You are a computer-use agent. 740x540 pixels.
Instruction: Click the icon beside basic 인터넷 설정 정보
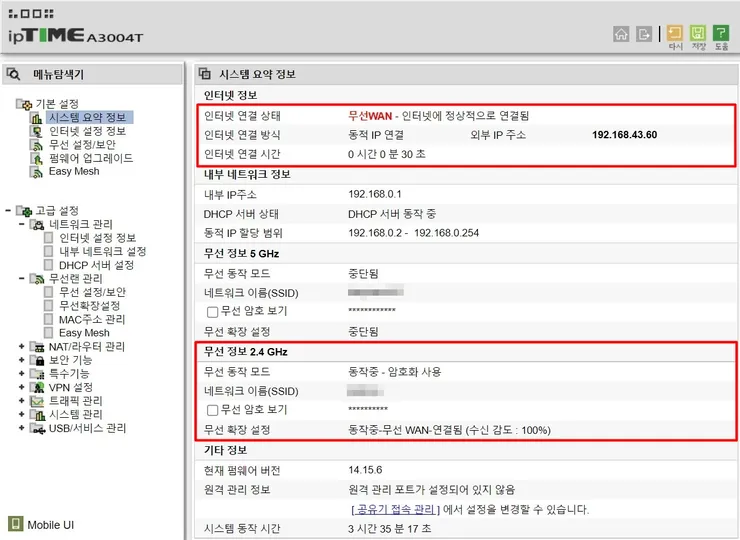(x=37, y=131)
